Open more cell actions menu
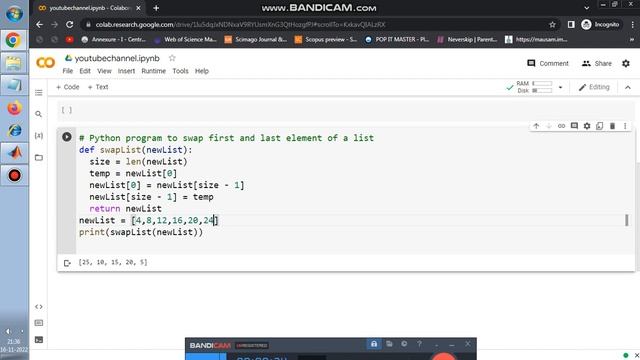Screen dimensions: 640x360 [625, 126]
